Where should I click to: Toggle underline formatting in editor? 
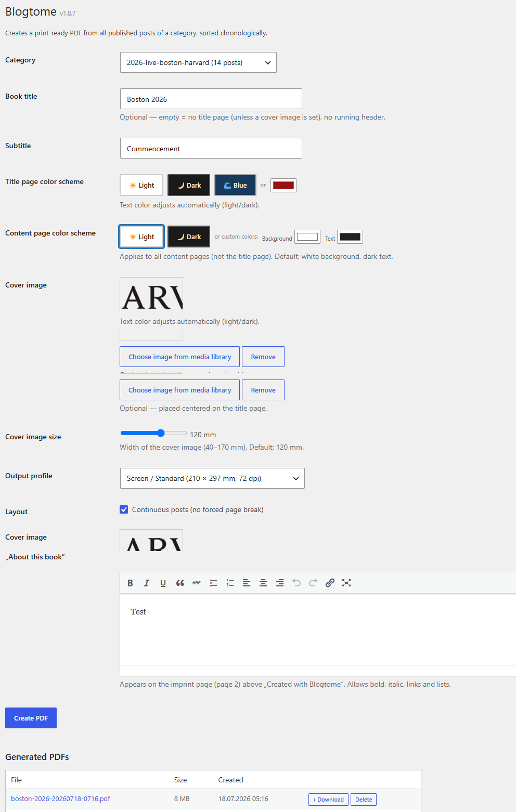pos(163,583)
